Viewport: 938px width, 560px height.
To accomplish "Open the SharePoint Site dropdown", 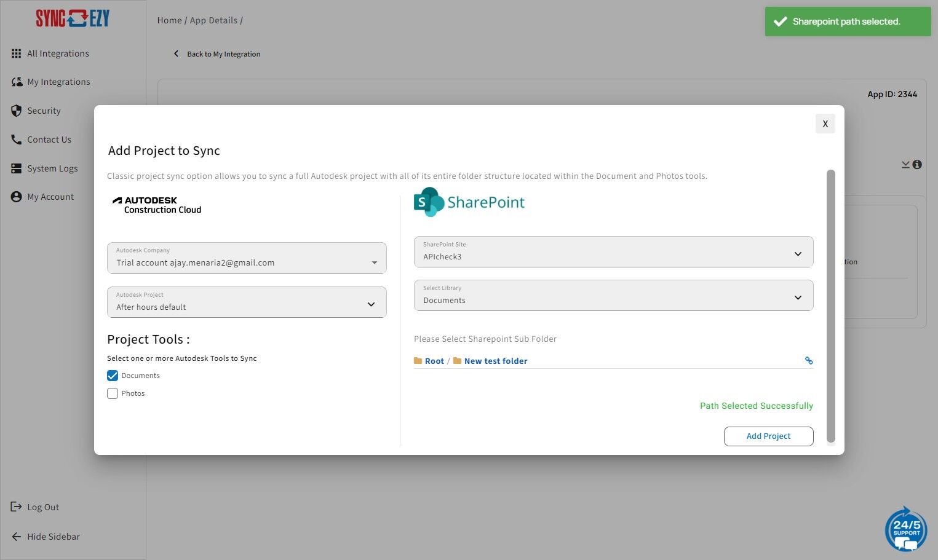I will point(614,252).
